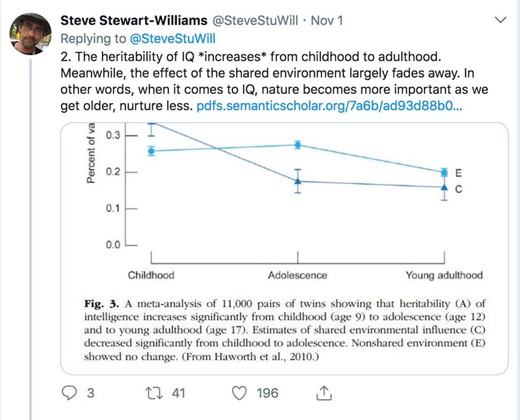Open share options via the upload icon
The height and width of the screenshot is (420, 520).
click(324, 392)
